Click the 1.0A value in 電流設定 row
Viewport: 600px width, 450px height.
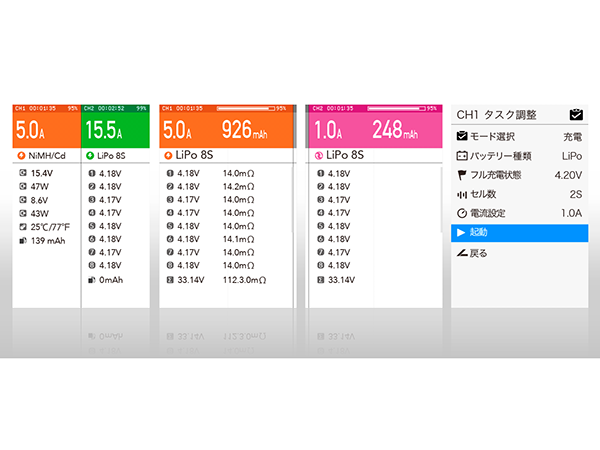(x=572, y=213)
